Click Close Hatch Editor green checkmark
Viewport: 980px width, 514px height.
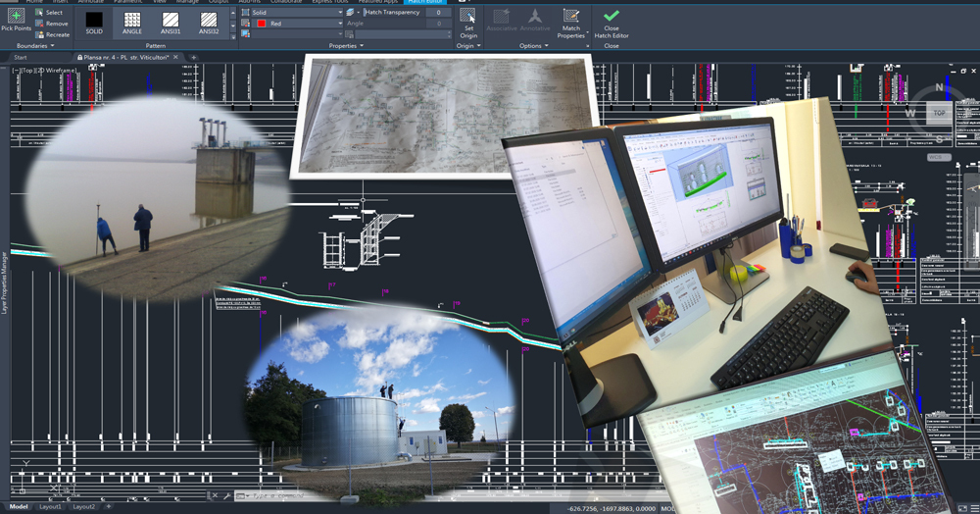pos(612,17)
